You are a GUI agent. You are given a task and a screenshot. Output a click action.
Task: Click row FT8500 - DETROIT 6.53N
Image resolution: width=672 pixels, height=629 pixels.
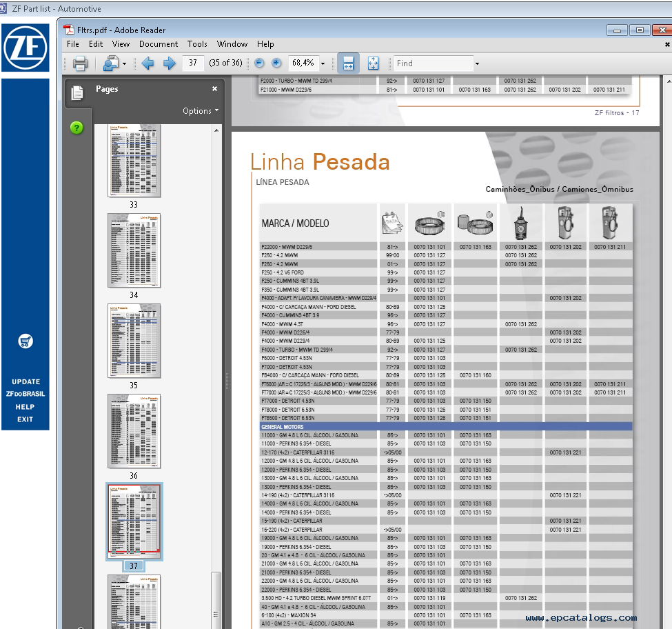click(446, 418)
